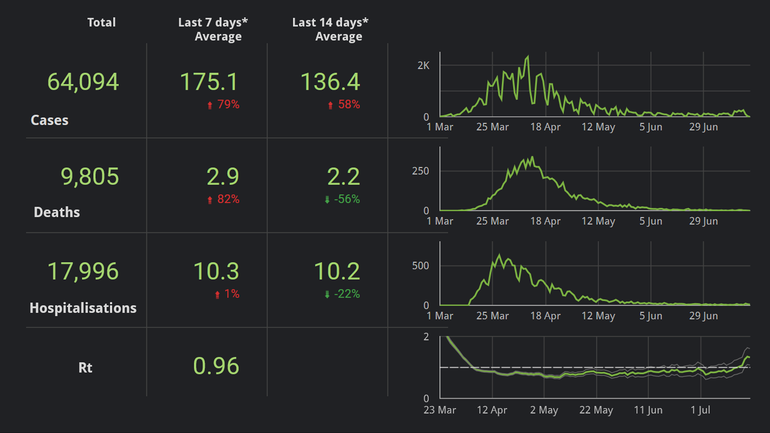Click the Rt value 0.96
The image size is (770, 433).
(215, 366)
